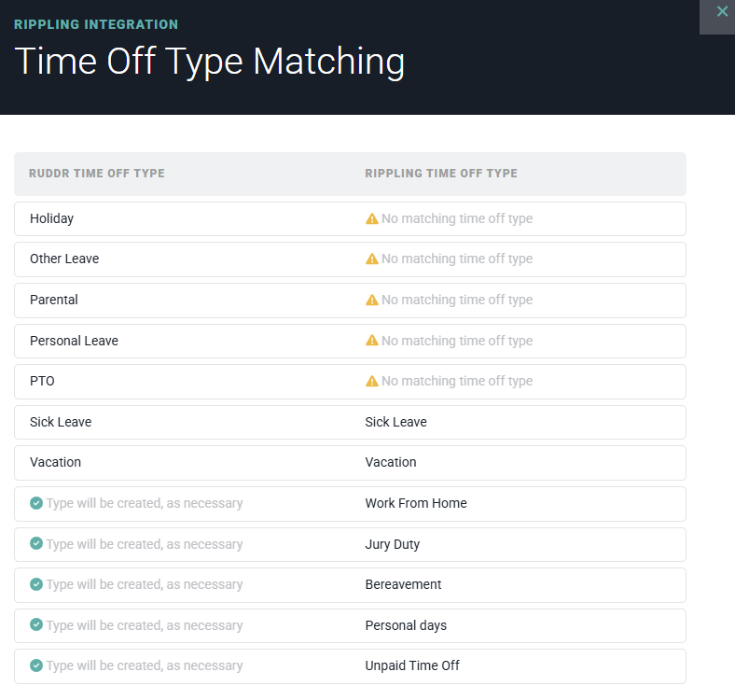Select the Sick Leave Ruddr type cell

click(x=61, y=422)
